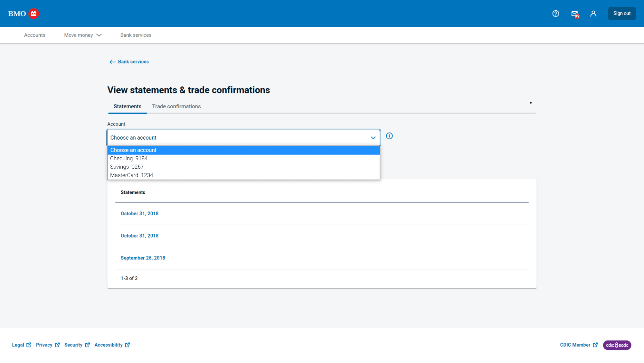Open Bank services in the navigation bar
The image size is (644, 363).
pos(136,35)
